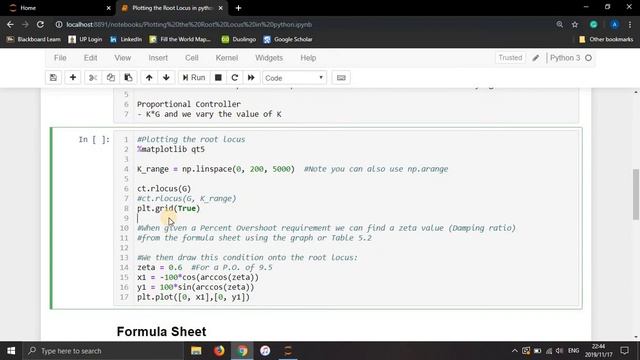Close the Home browser tab
Screen dimensions: 640x360
point(109,8)
